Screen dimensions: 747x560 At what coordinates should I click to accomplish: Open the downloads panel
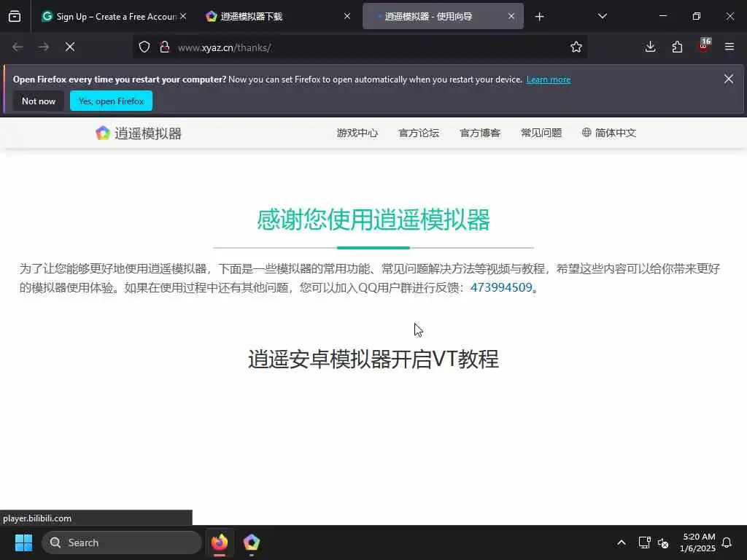coord(650,47)
